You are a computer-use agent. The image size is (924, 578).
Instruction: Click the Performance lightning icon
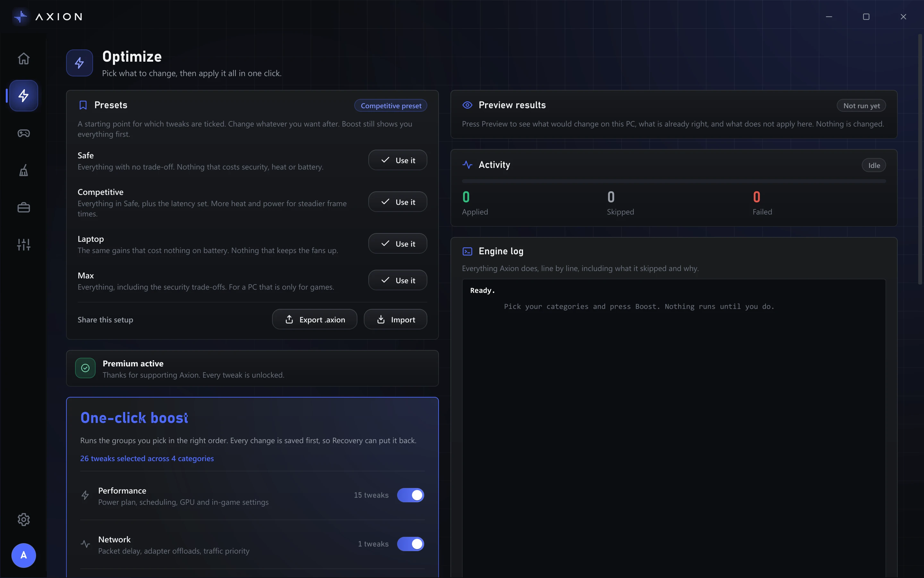tap(85, 495)
